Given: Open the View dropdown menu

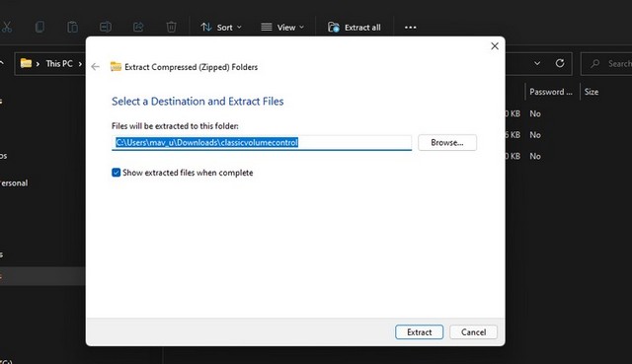Looking at the screenshot, I should click(x=282, y=28).
